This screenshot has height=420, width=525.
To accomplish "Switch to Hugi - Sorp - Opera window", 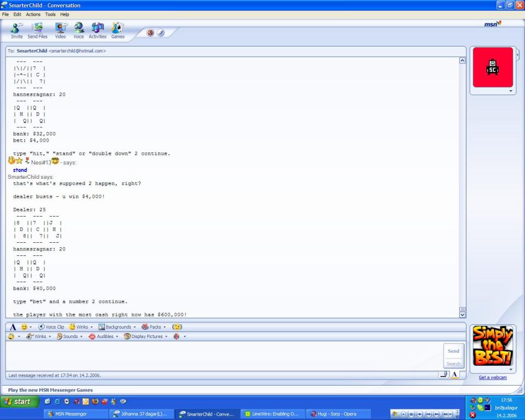I will click(x=339, y=414).
